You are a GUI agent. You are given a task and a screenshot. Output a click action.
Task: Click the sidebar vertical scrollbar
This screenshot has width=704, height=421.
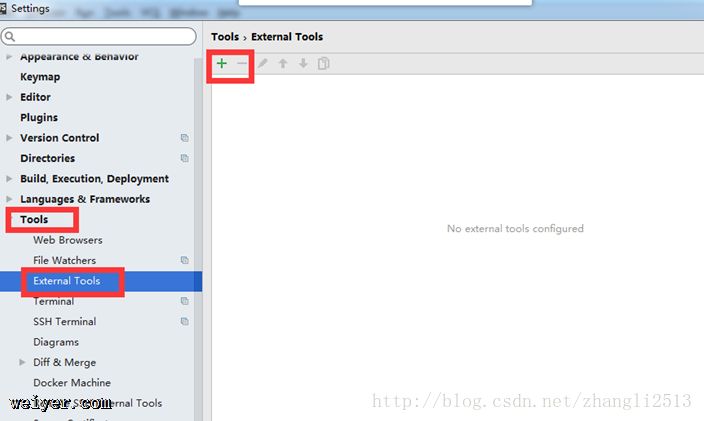point(198,238)
